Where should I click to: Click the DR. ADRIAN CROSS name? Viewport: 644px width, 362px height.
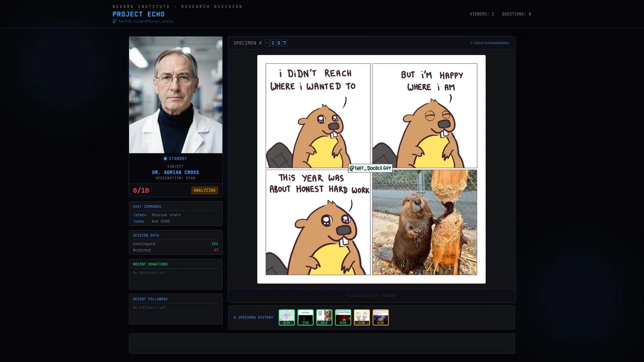click(176, 172)
